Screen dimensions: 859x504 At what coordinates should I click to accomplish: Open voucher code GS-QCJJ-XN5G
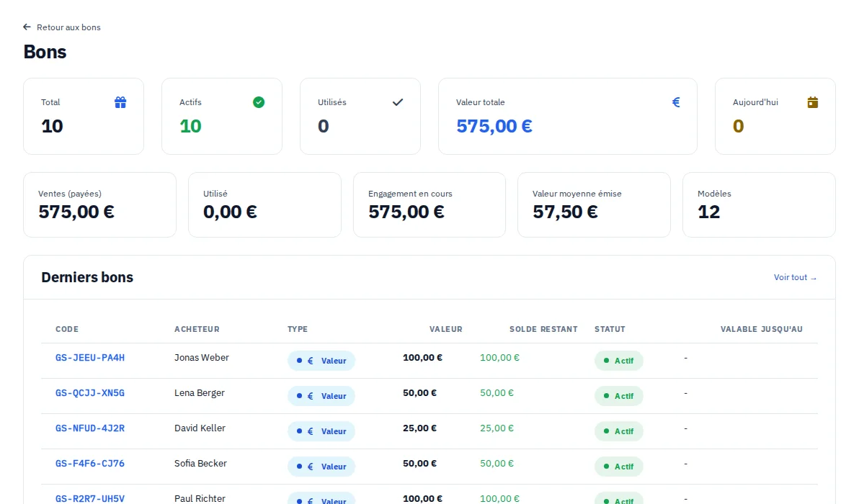click(90, 393)
